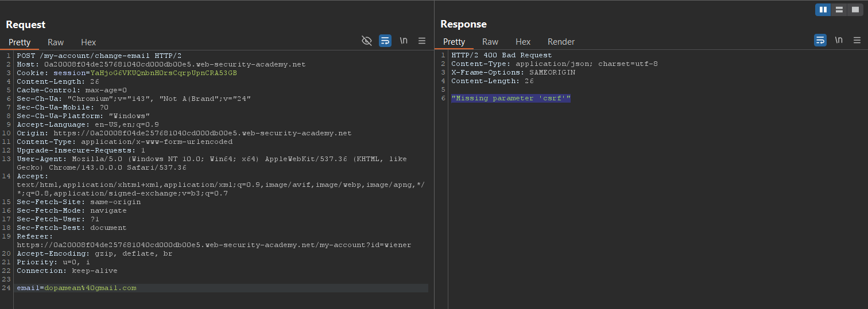868x309 pixels.
Task: Open the Render tab in Response
Action: (561, 42)
